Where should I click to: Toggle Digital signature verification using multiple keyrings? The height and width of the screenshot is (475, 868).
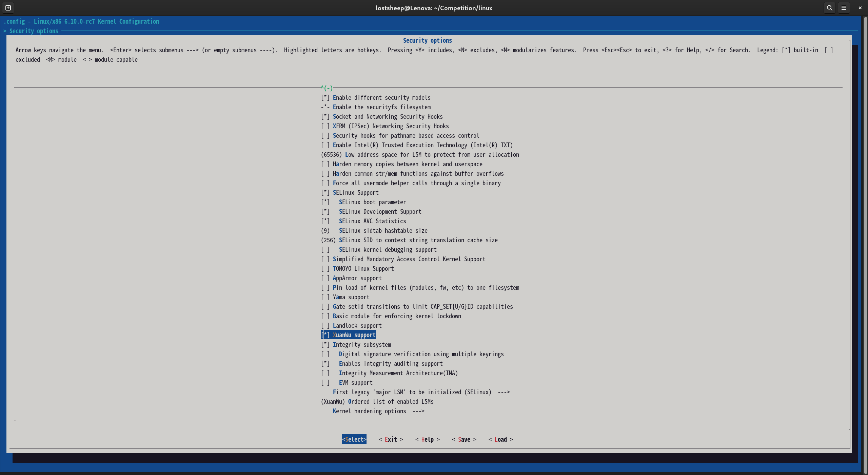(x=412, y=354)
